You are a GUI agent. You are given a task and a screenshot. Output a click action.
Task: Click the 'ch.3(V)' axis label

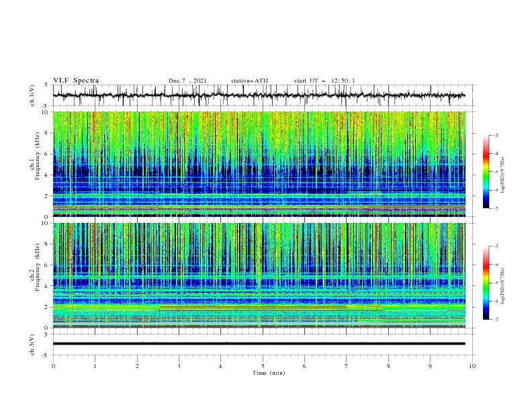(x=32, y=345)
